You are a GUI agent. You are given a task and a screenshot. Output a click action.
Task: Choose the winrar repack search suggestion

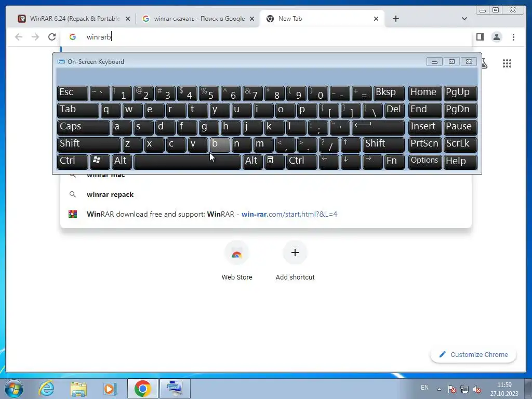click(266, 194)
